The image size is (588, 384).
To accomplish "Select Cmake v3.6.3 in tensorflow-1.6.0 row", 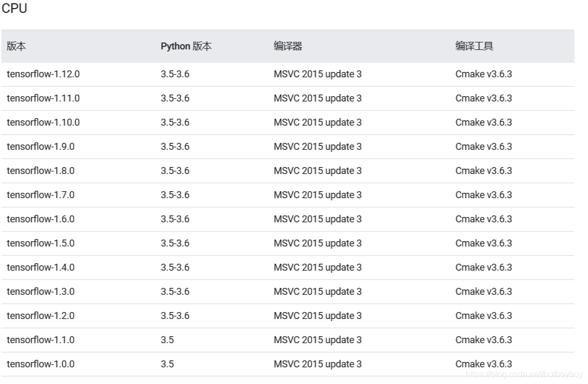I will coord(484,219).
